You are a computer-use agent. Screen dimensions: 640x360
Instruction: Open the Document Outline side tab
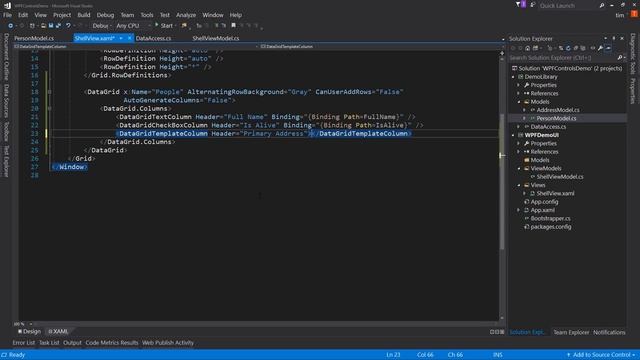click(6, 56)
